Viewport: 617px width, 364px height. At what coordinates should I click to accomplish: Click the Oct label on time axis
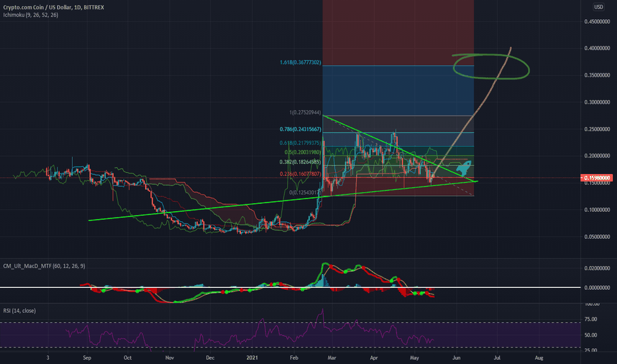click(128, 357)
